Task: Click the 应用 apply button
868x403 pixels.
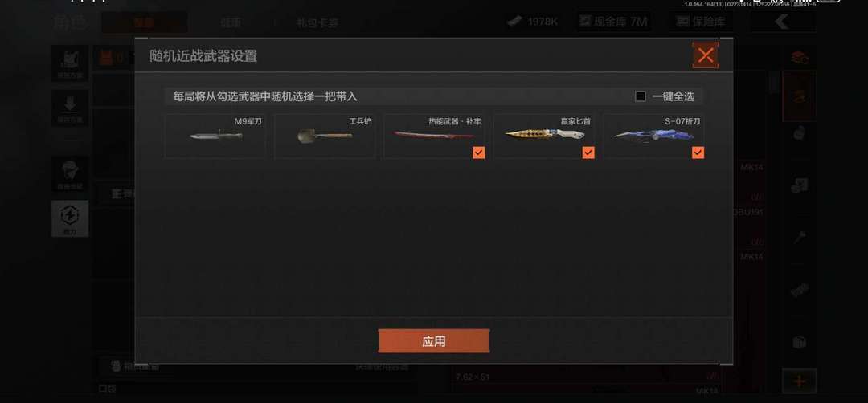Action: 433,341
